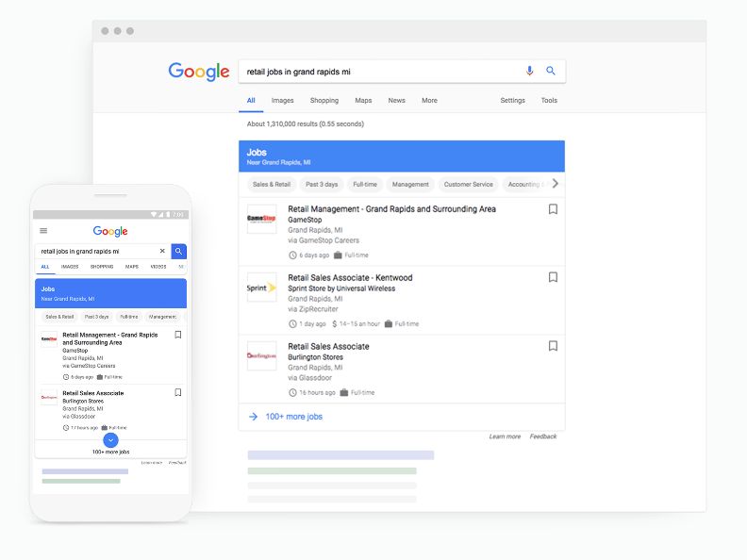This screenshot has height=560, width=747.
Task: Select the Customer Service filter chip
Action: coord(469,185)
